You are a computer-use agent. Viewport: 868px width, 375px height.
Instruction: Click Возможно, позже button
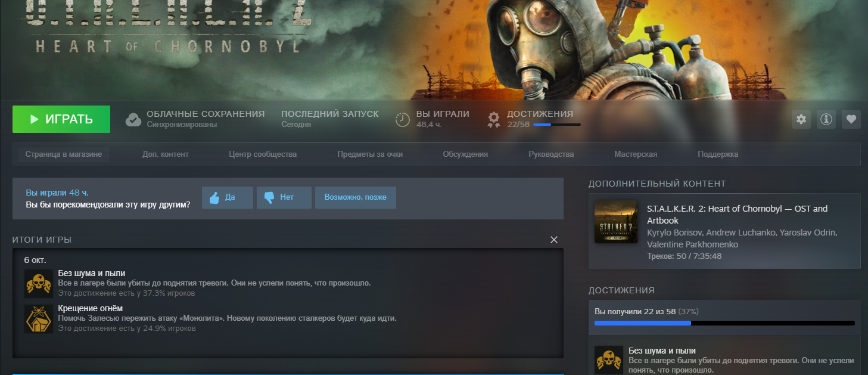[356, 197]
